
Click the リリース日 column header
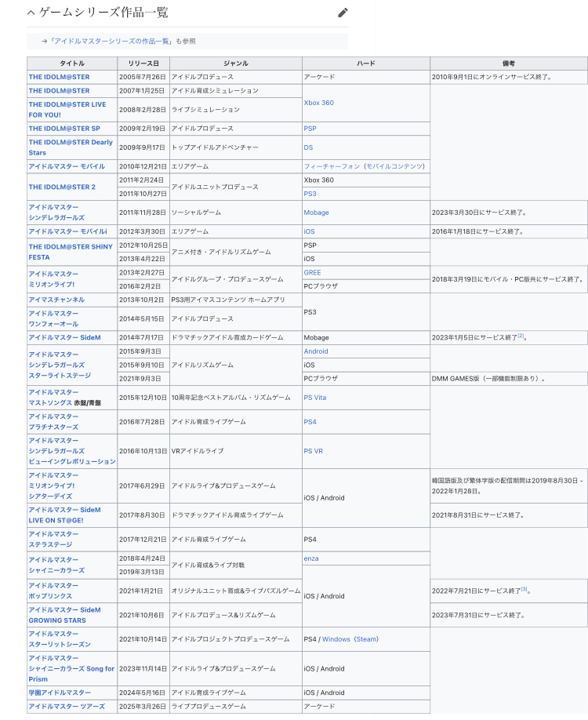click(x=143, y=64)
